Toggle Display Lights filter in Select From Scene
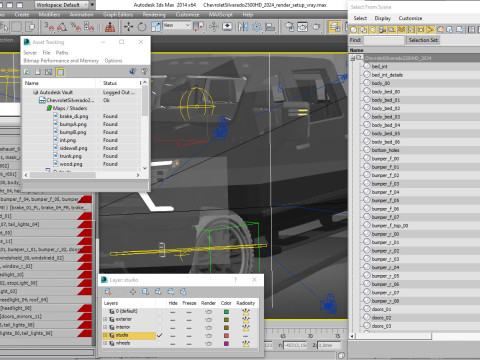Viewport: 480px width, 360px height. (373, 30)
